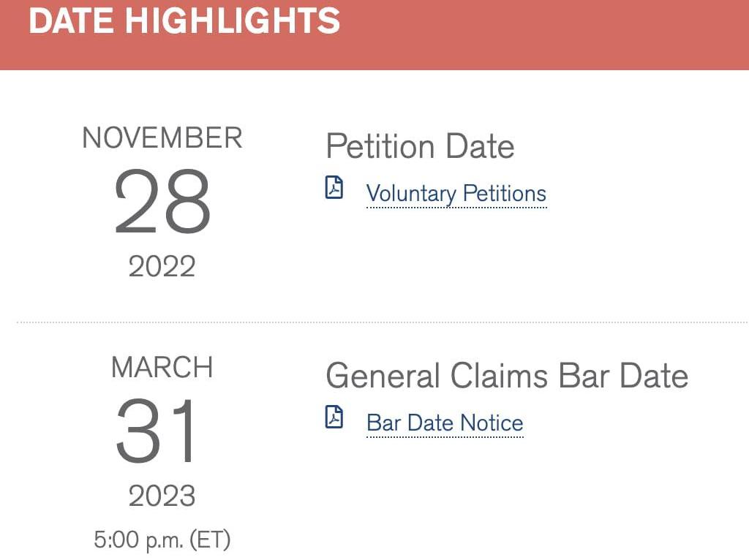
Task: Click the word Notice in the Bar Date Notice link
Action: (492, 423)
